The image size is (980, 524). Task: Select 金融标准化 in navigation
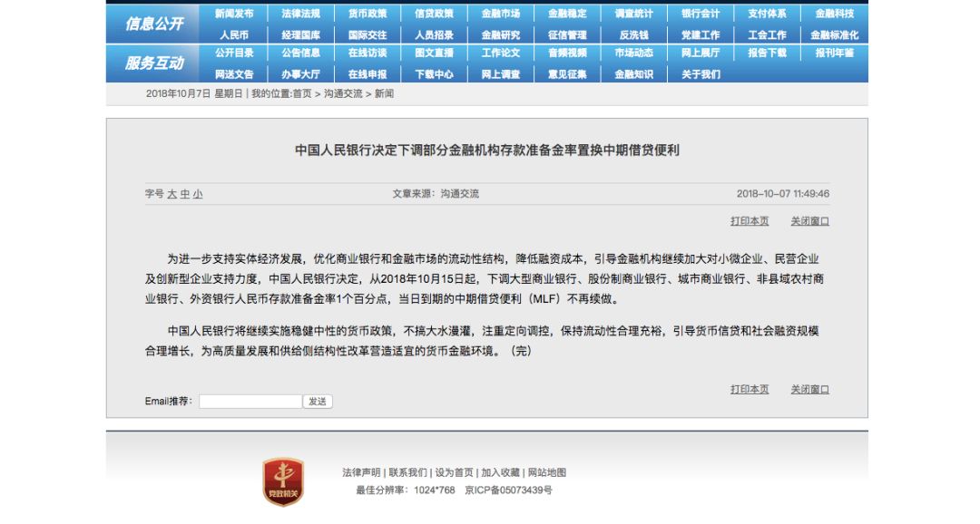pyautogui.click(x=835, y=35)
